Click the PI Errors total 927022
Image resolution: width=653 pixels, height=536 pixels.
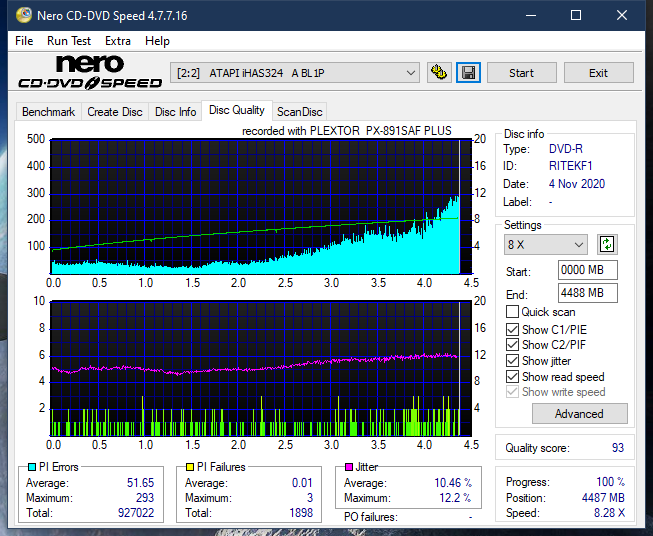tap(136, 513)
